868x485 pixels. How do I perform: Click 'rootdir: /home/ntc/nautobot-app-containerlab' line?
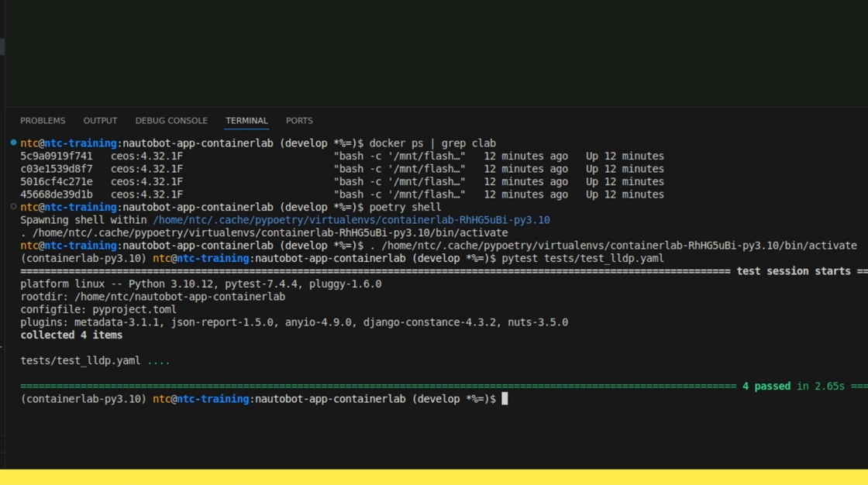click(153, 297)
